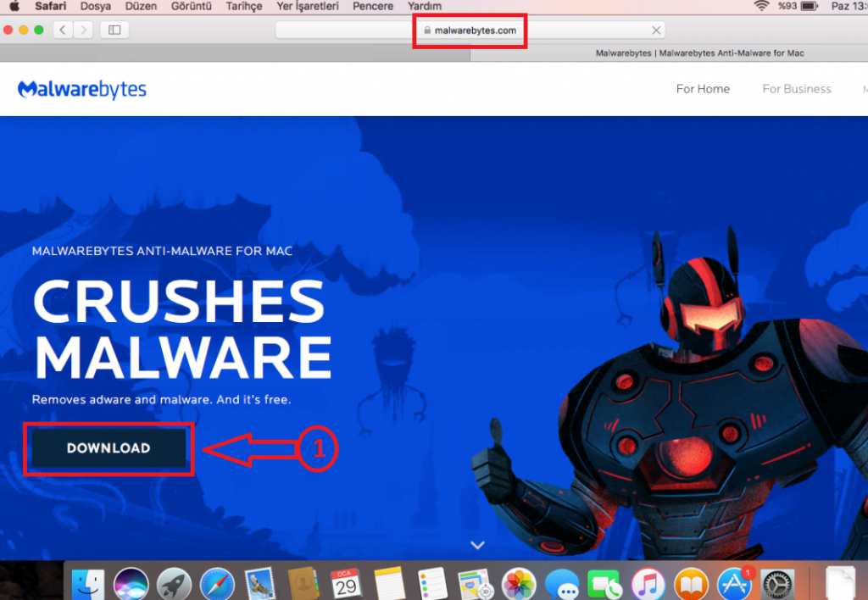Screen dimensions: 868x600
Task: Activate Siri from the Dock
Action: coord(131,583)
